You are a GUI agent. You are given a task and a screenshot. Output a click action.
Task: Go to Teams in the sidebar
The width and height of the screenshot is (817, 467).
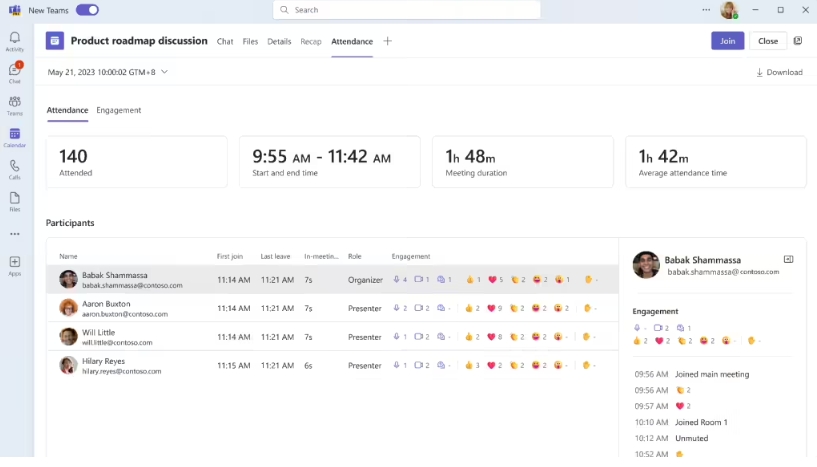[14, 104]
